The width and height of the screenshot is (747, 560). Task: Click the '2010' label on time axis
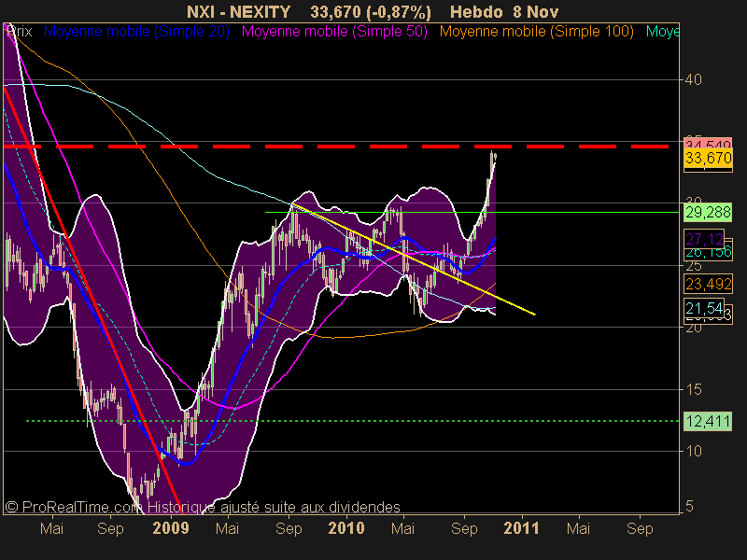click(346, 528)
